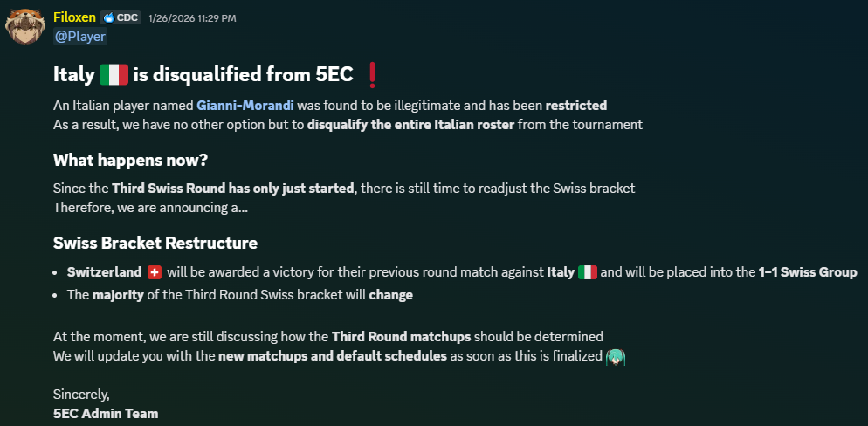Click the CDC server tag badge
868x426 pixels.
coord(121,17)
